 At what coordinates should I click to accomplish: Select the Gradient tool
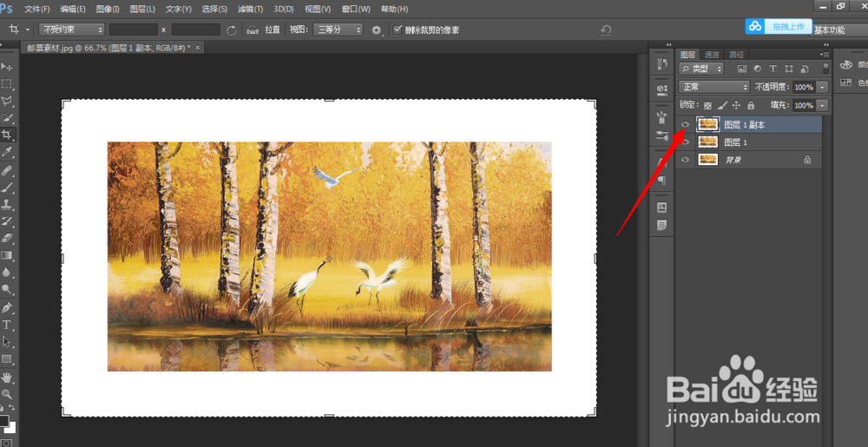pos(7,255)
